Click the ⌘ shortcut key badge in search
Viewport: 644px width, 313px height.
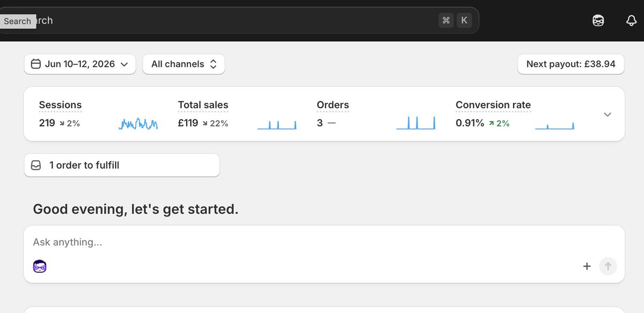446,20
